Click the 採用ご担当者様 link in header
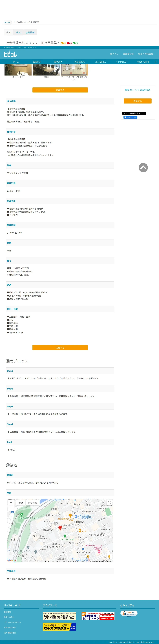 [x=146, y=54]
